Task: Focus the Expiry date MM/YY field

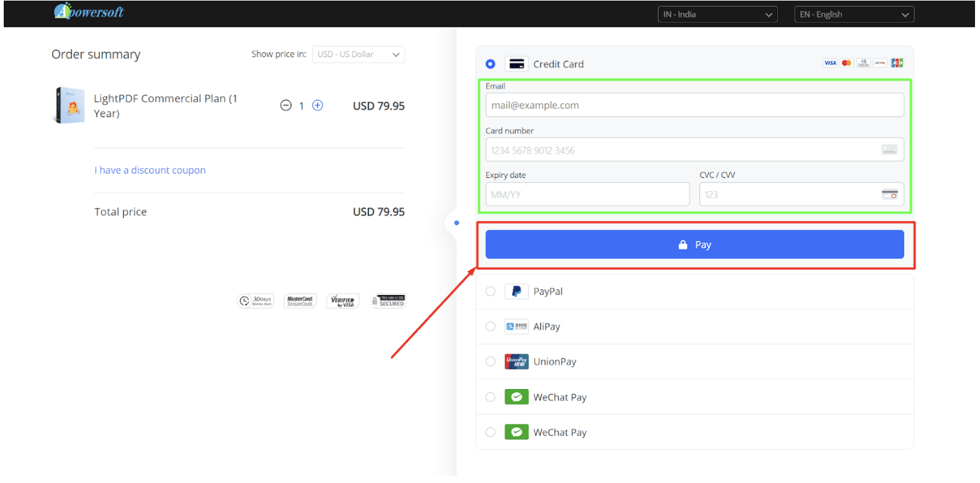Action: point(588,195)
